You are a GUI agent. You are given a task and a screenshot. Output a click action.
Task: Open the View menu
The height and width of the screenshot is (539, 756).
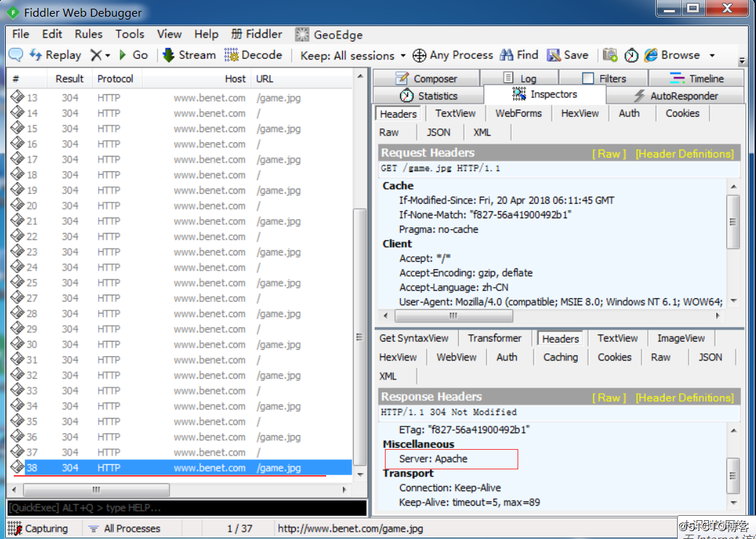coord(169,34)
